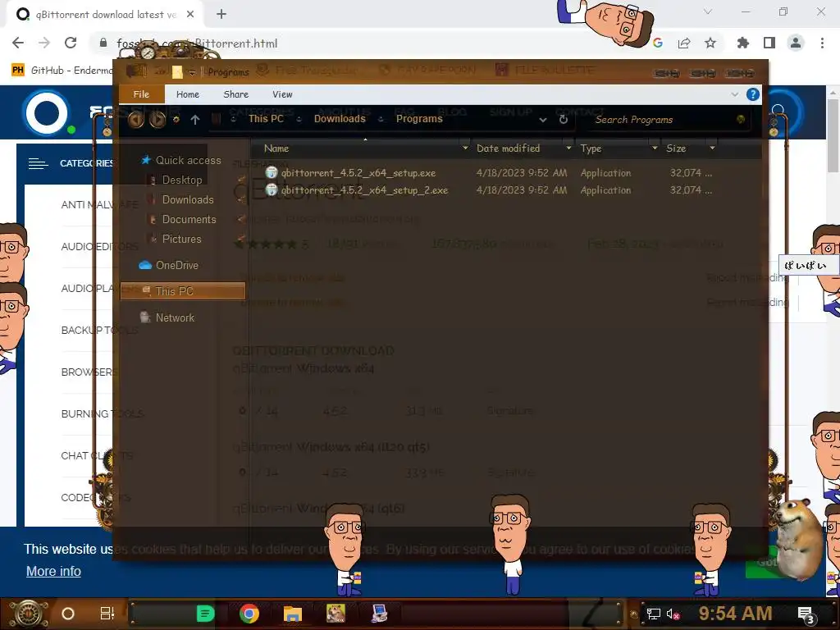
Task: Open the Size column filter dropdown
Action: tap(712, 148)
